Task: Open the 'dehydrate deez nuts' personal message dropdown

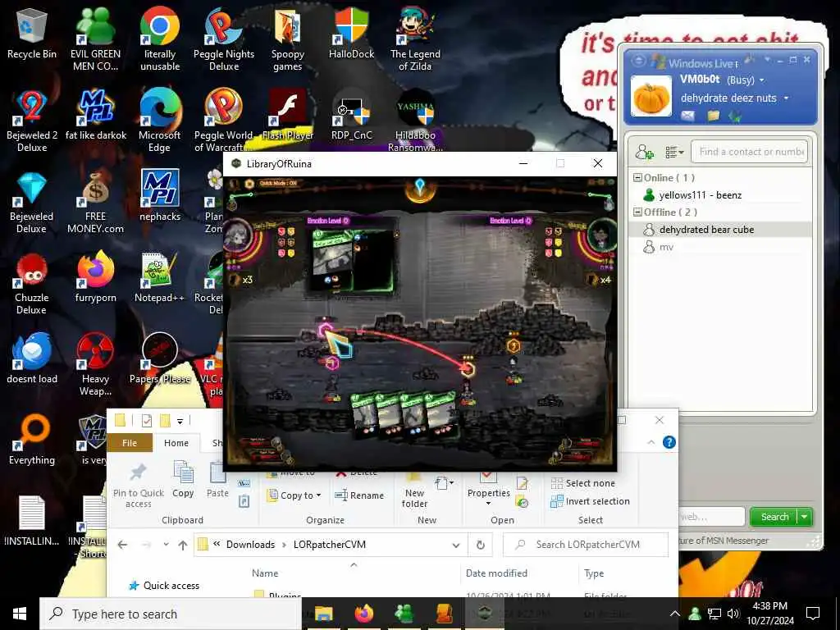Action: (x=787, y=98)
